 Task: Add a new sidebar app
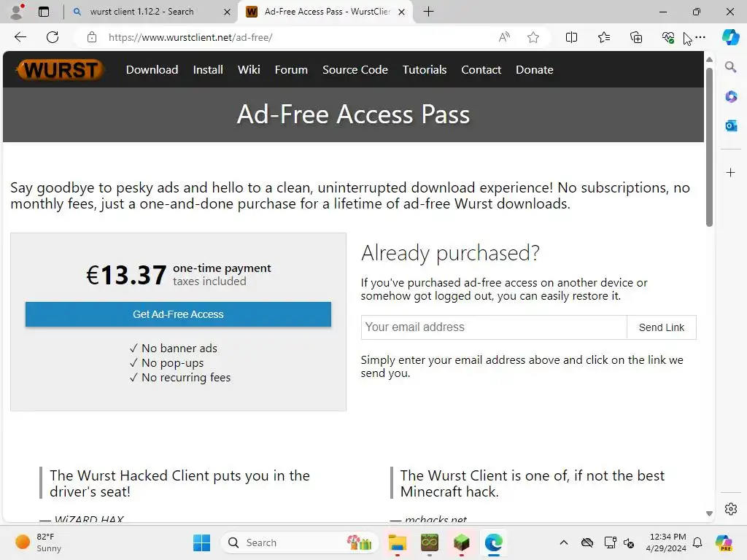731,172
